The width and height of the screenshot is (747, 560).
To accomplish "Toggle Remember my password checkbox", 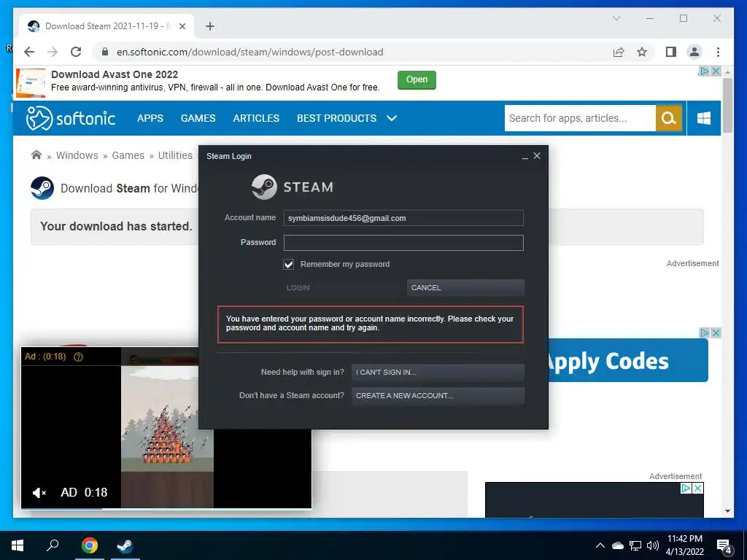I will point(289,264).
